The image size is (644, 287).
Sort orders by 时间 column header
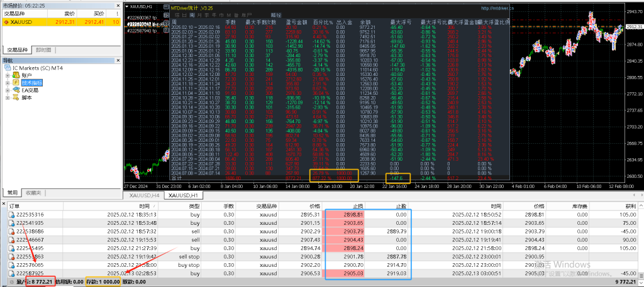coord(144,205)
